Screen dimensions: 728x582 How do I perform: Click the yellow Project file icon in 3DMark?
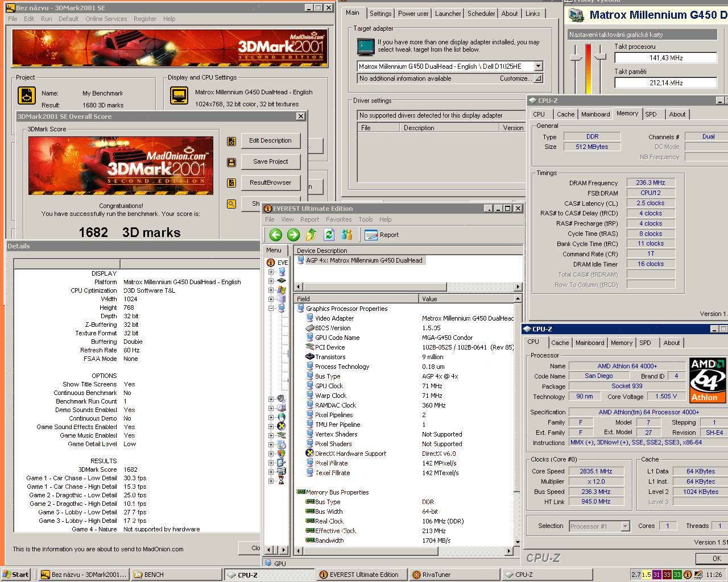[x=26, y=95]
